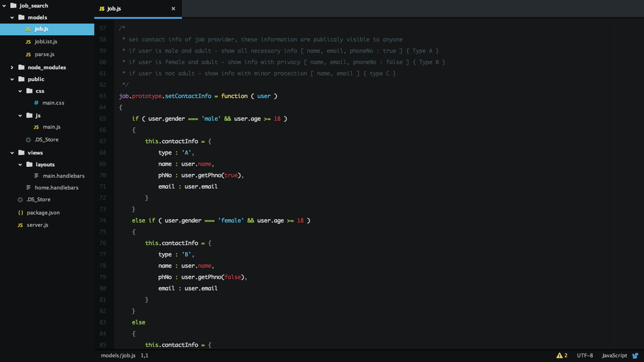Click the 'female' string on line 74
This screenshot has height=362, width=644.
(x=231, y=220)
